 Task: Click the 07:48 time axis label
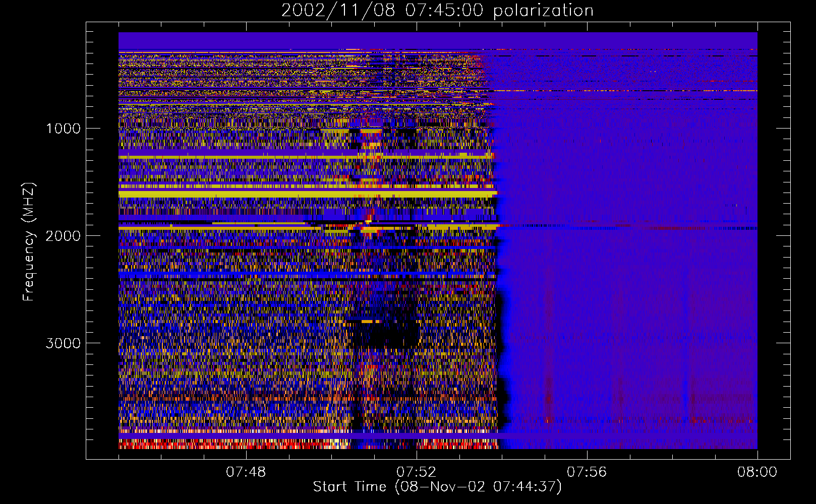(246, 472)
